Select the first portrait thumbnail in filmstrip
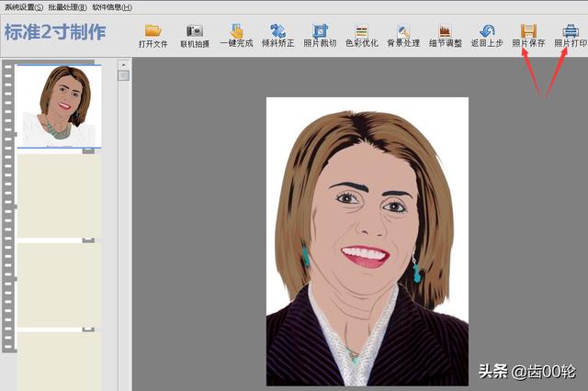Image resolution: width=588 pixels, height=391 pixels. click(x=59, y=106)
